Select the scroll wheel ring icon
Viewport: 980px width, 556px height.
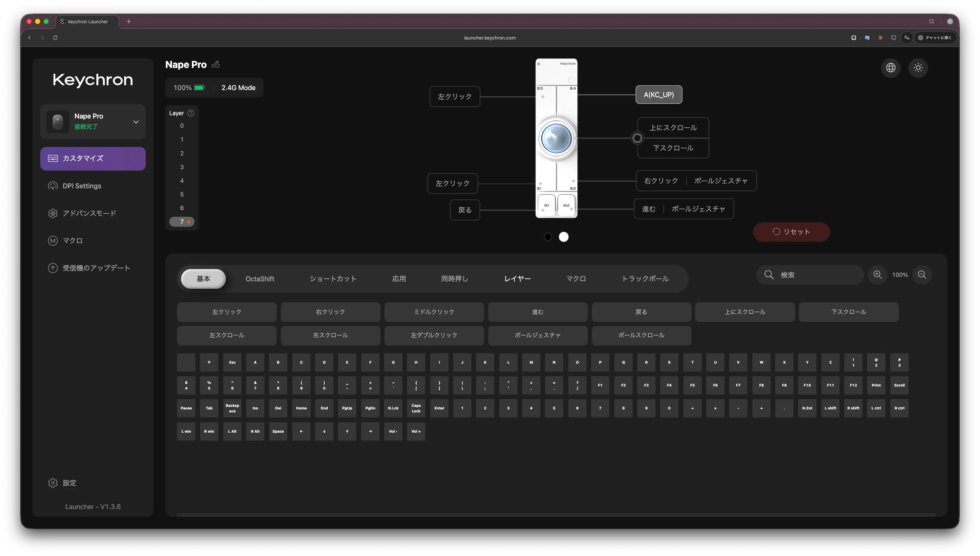click(x=637, y=138)
